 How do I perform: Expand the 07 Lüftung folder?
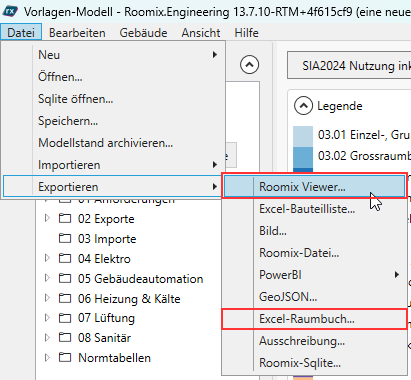tap(47, 317)
